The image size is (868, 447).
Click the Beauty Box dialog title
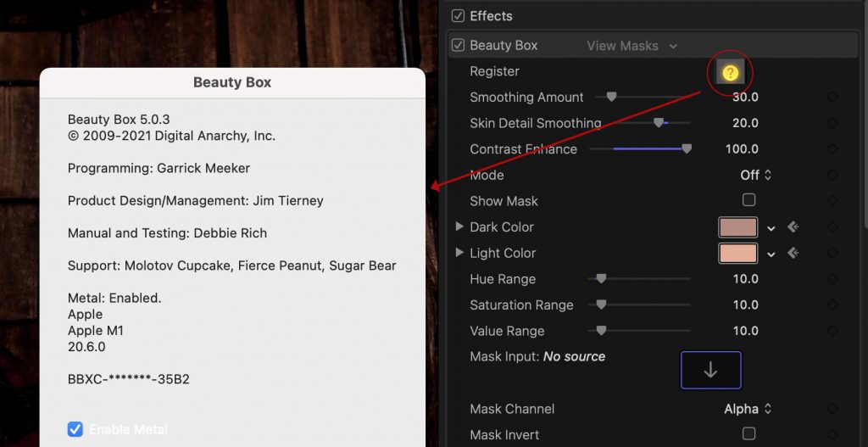click(x=232, y=82)
